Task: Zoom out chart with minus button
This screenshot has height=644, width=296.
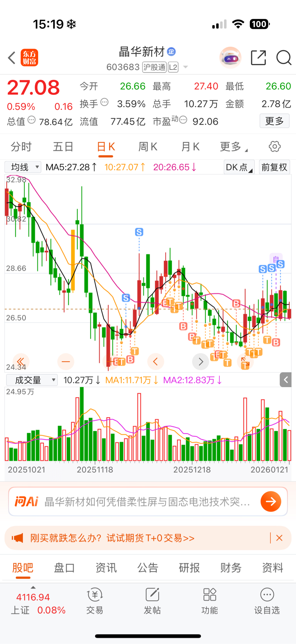Action: point(66,361)
